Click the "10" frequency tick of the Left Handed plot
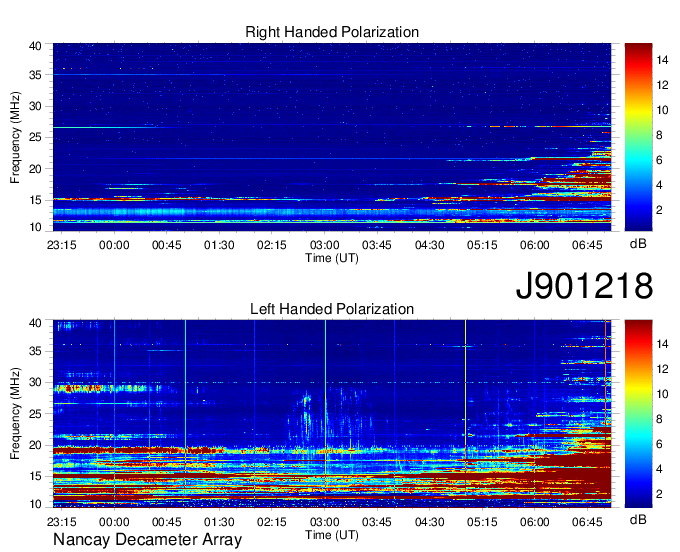Image resolution: width=680 pixels, height=552 pixels. (x=35, y=504)
